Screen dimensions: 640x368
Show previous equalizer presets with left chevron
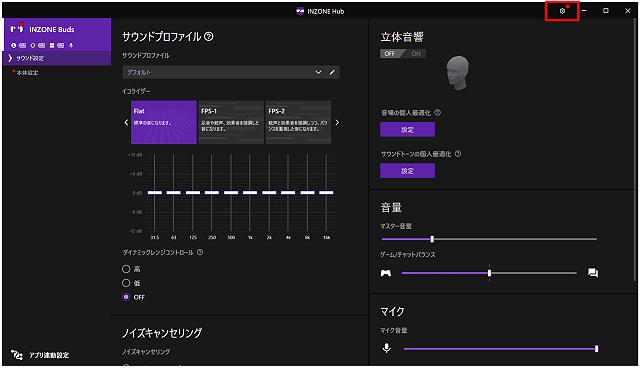click(126, 122)
